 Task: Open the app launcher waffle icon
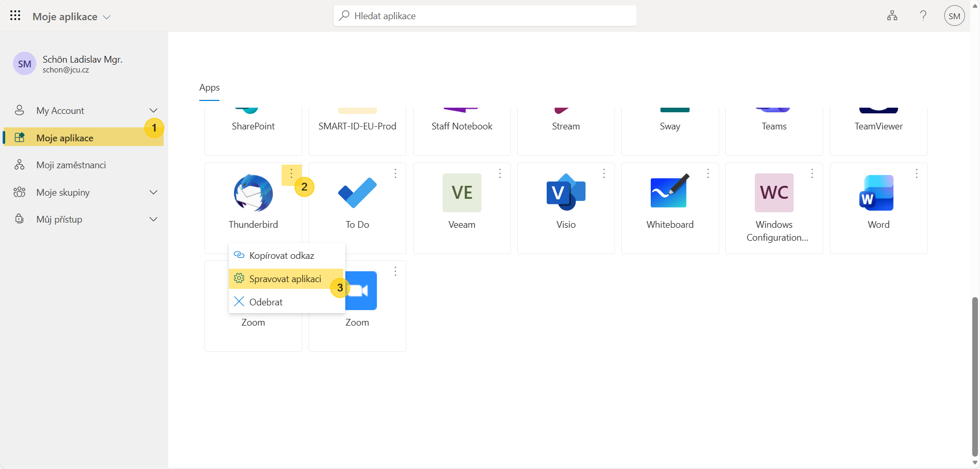[x=15, y=16]
